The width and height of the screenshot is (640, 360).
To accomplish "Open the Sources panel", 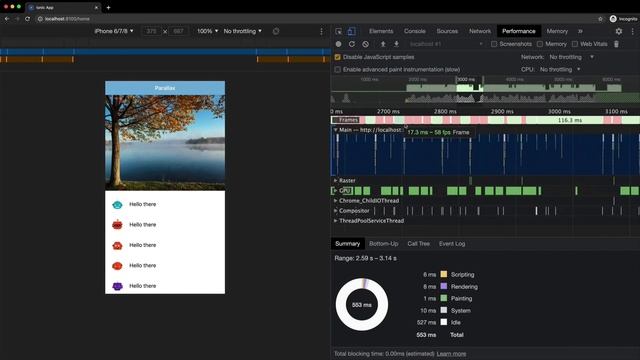I will (x=447, y=31).
